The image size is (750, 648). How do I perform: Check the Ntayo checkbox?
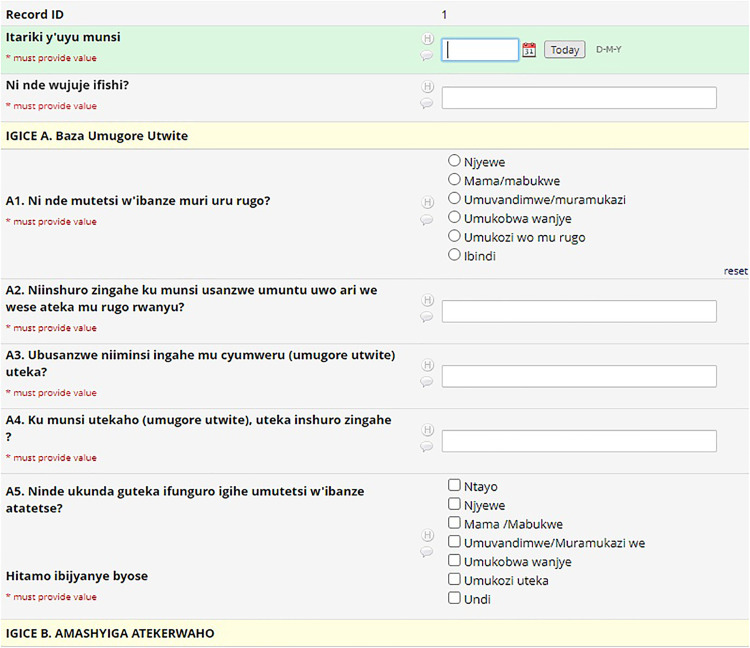[x=454, y=485]
